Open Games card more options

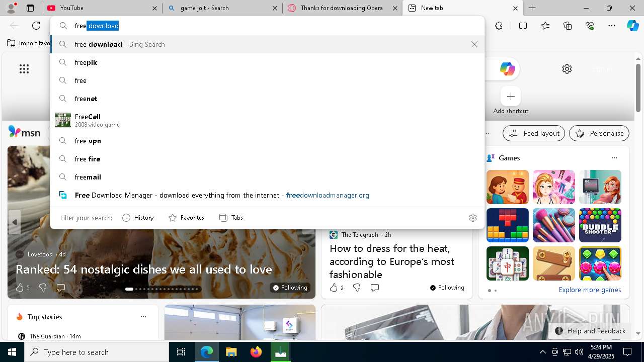(614, 158)
